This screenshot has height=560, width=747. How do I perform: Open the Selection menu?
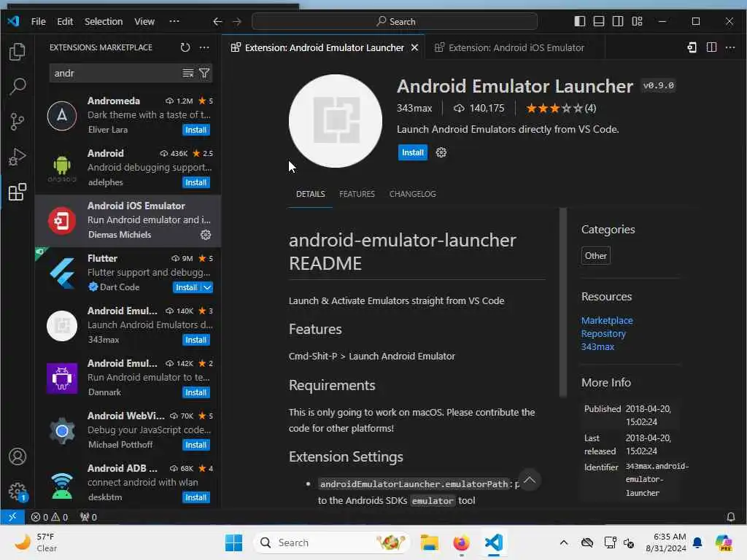tap(104, 21)
